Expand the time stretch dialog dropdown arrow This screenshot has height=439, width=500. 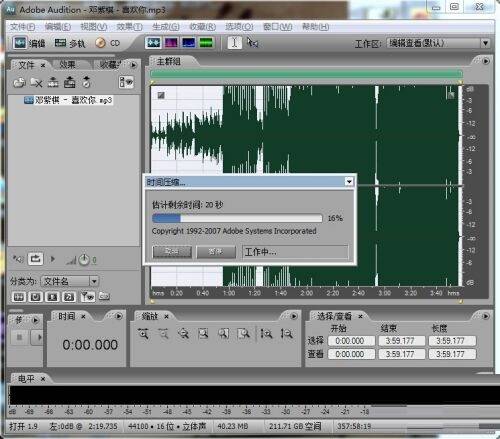(349, 182)
